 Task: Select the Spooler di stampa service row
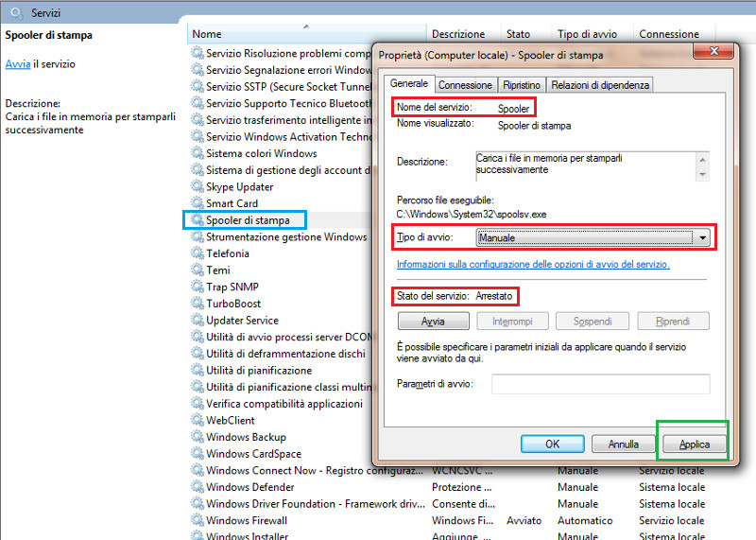(248, 220)
